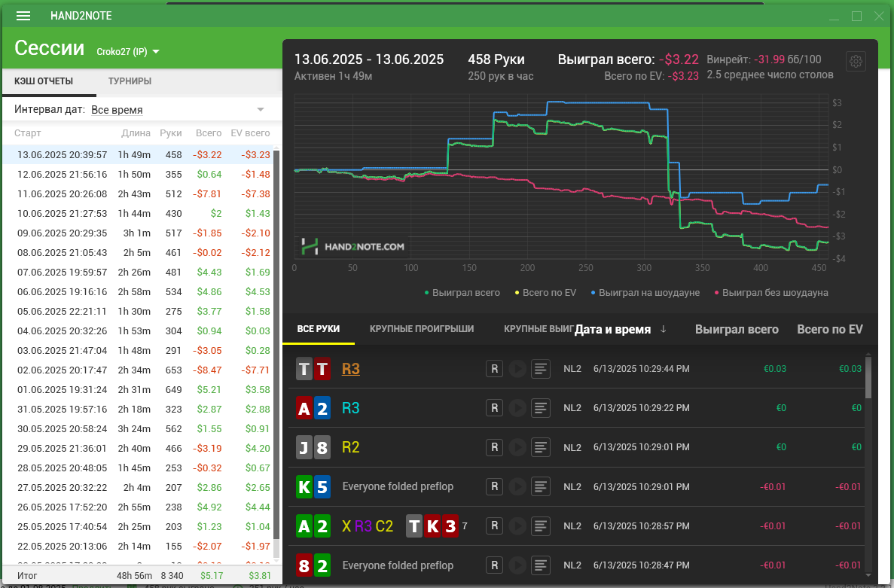
Task: Select the J8 hole cards
Action: (x=313, y=447)
